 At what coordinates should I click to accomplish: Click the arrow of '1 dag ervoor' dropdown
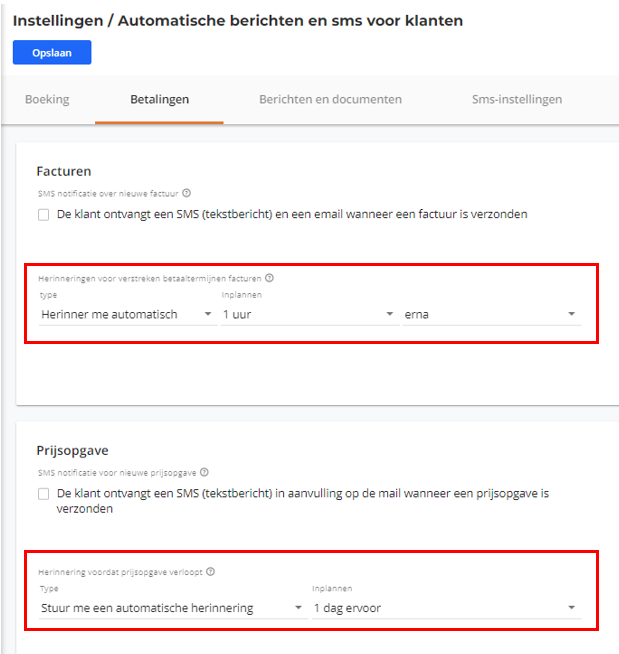571,608
